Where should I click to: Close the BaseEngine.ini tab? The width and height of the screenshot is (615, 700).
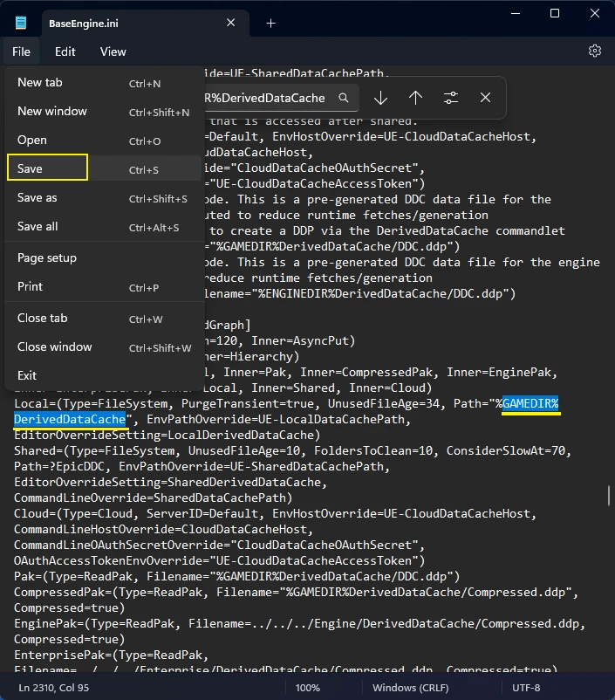click(231, 23)
